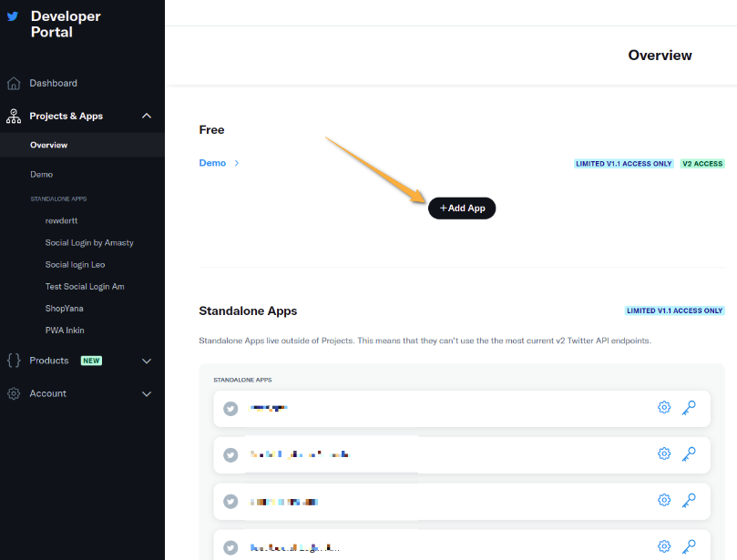
Task: Click the STANDALONE APPS label in main card
Action: pyautogui.click(x=242, y=380)
